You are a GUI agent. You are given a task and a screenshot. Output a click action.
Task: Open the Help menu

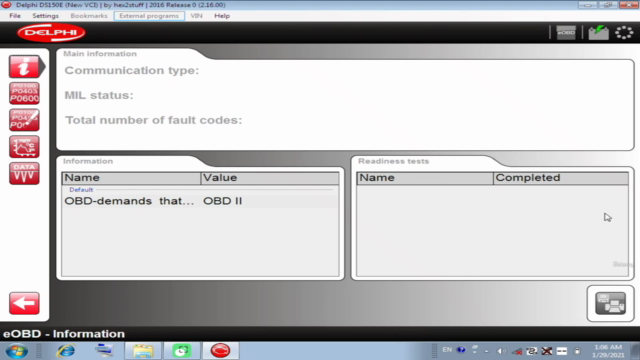click(x=222, y=16)
